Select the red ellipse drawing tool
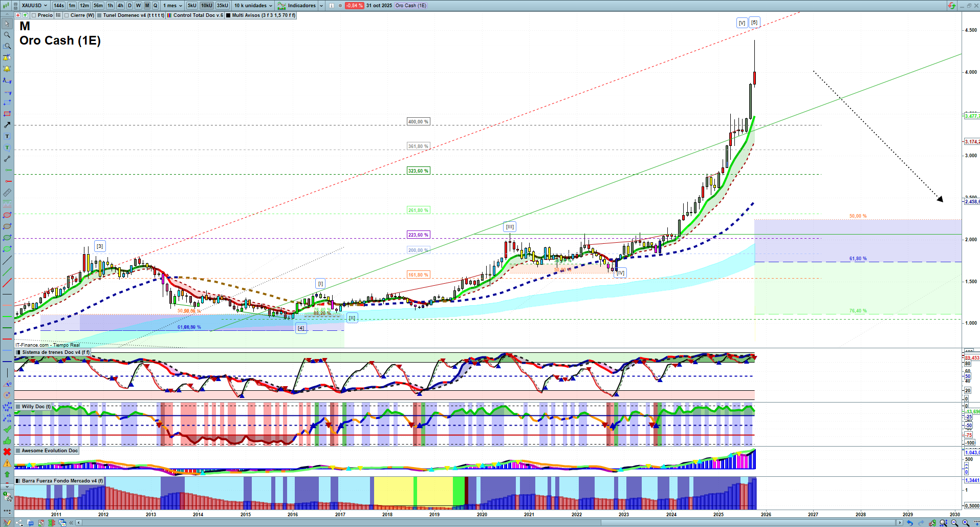This screenshot has height=527, width=980. tap(7, 215)
